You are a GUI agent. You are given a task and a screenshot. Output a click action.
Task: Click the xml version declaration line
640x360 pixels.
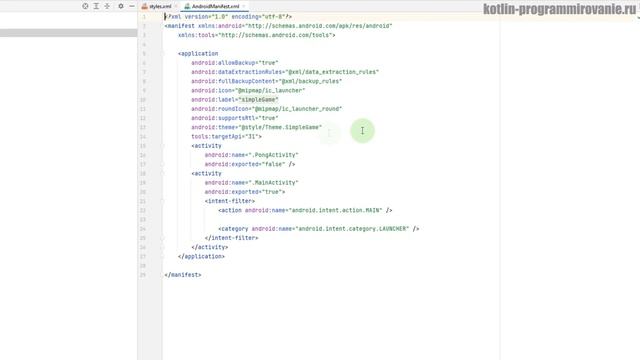[x=228, y=17]
